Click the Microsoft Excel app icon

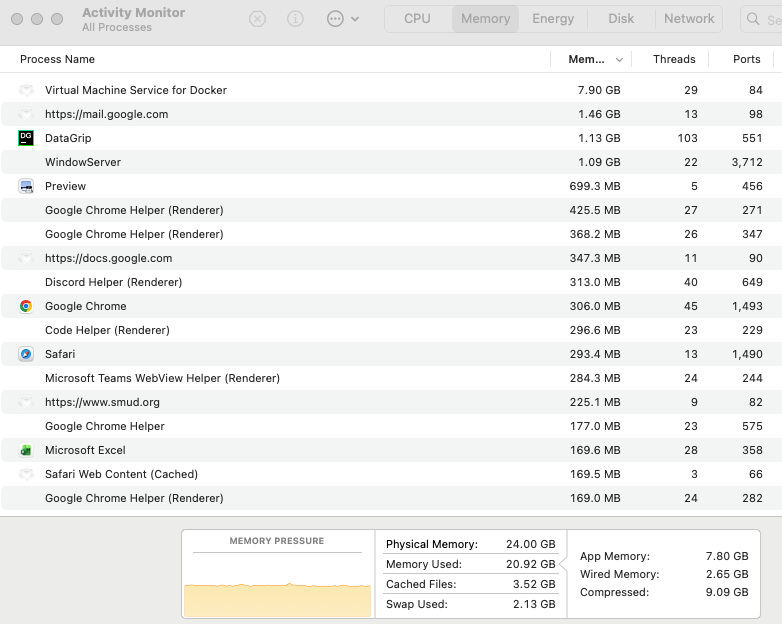pyautogui.click(x=26, y=450)
